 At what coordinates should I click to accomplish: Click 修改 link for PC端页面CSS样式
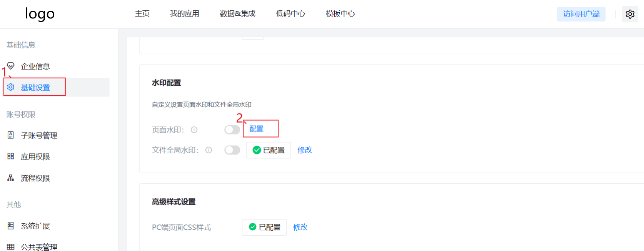pos(300,227)
